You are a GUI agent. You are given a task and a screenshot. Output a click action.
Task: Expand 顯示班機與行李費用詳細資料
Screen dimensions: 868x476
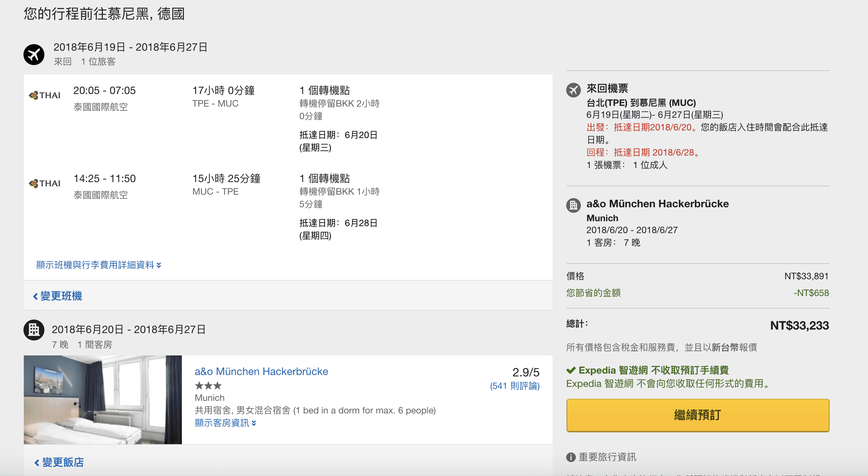[99, 265]
